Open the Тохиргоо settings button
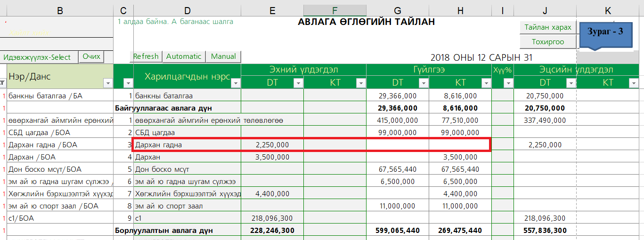644x240 pixels. click(x=548, y=42)
